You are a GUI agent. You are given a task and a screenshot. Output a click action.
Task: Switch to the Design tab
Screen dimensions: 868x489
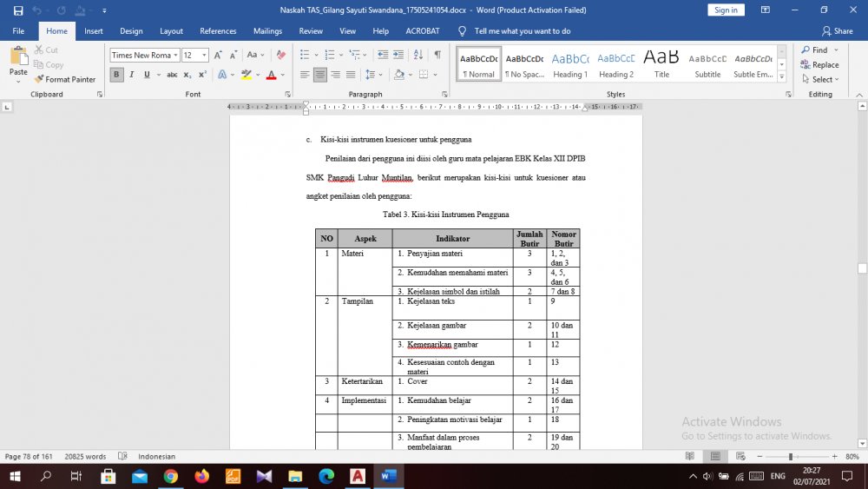click(131, 31)
